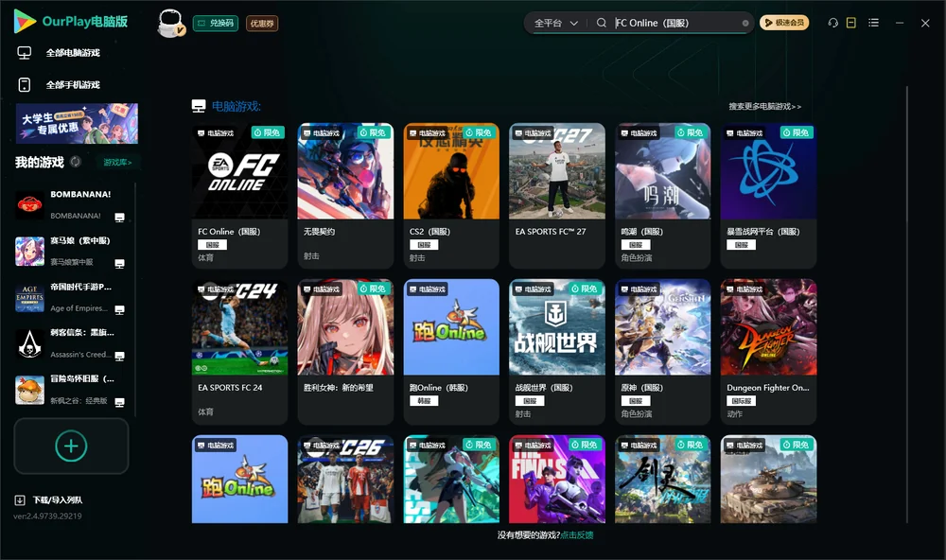Open the 胜利女神: 新的希望 card
This screenshot has height=560, width=946.
[345, 352]
